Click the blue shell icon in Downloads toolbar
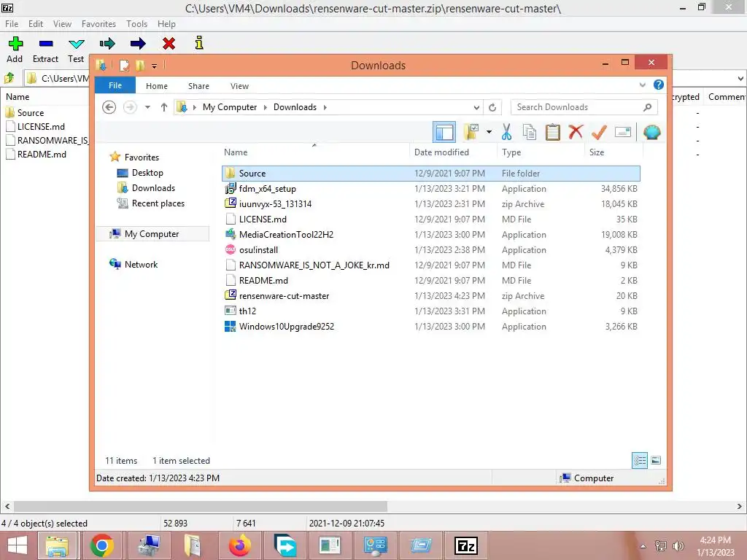 (651, 132)
